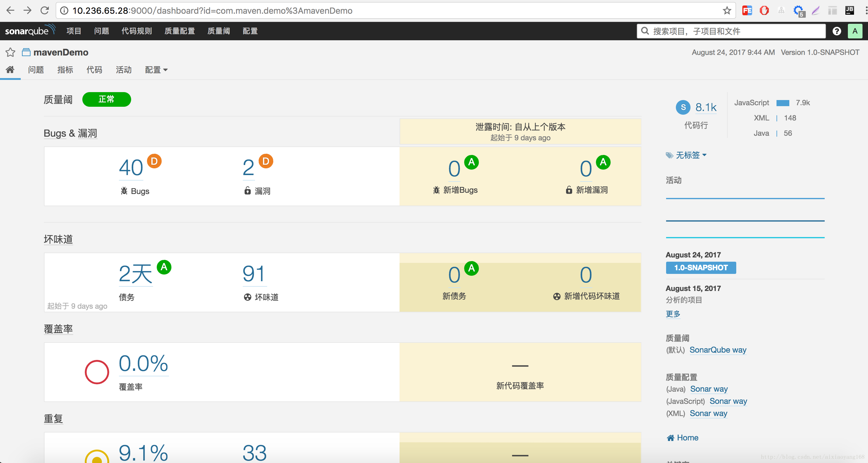The width and height of the screenshot is (868, 463).
Task: Click the orange D rating beside 40 Bugs
Action: point(154,161)
